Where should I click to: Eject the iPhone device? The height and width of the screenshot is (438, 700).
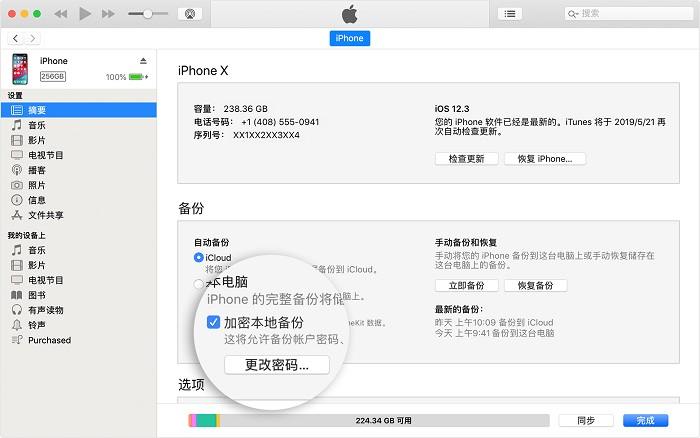click(x=143, y=61)
